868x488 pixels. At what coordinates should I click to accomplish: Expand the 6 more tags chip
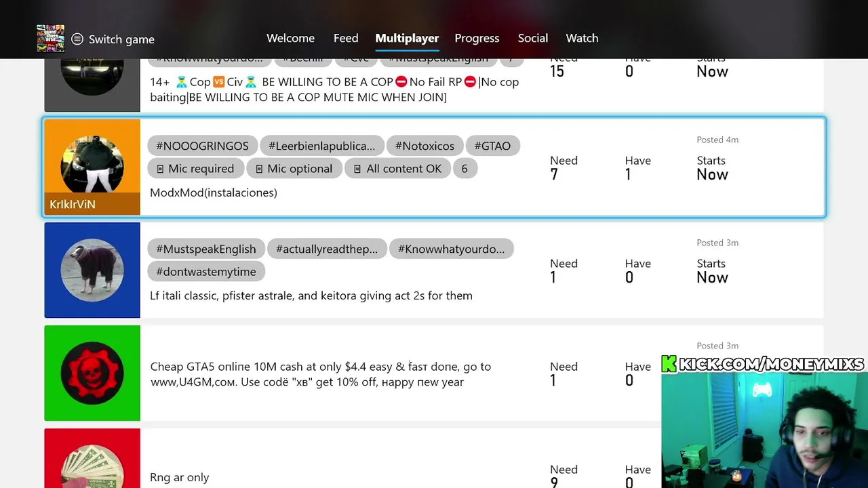(465, 169)
